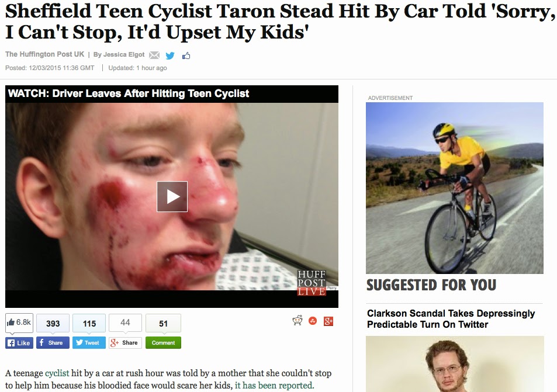Click the red Google Plus icon

[x=328, y=321]
